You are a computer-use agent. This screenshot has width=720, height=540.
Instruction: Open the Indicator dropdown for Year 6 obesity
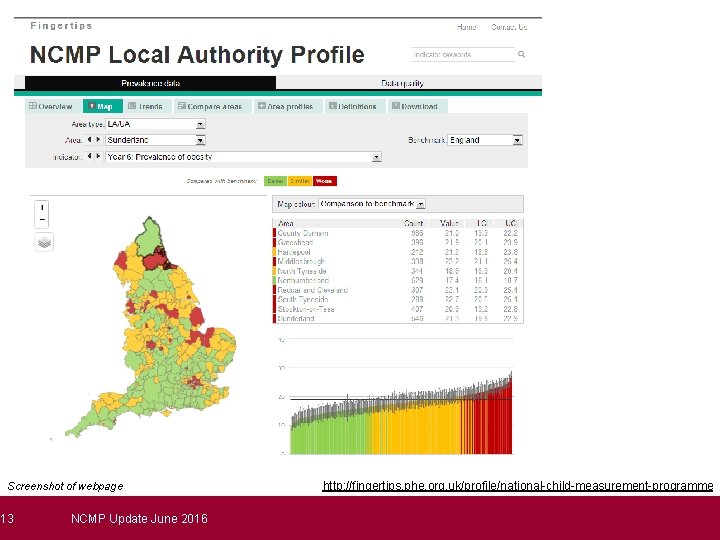[x=243, y=157]
